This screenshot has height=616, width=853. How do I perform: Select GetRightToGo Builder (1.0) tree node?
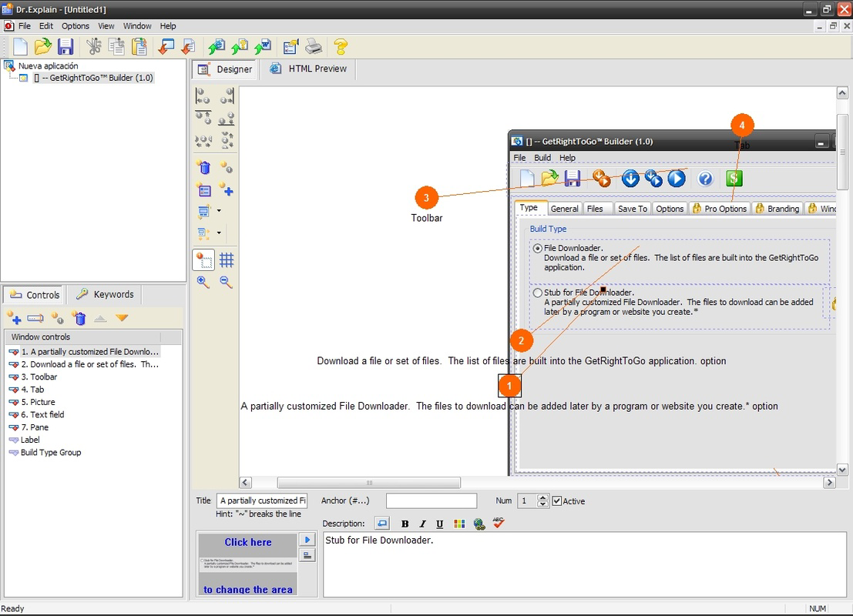94,78
